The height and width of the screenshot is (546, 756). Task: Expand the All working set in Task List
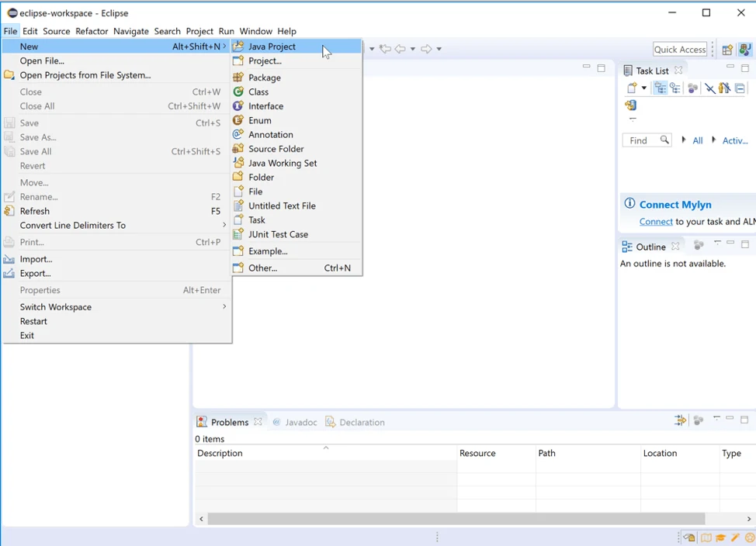pyautogui.click(x=684, y=140)
